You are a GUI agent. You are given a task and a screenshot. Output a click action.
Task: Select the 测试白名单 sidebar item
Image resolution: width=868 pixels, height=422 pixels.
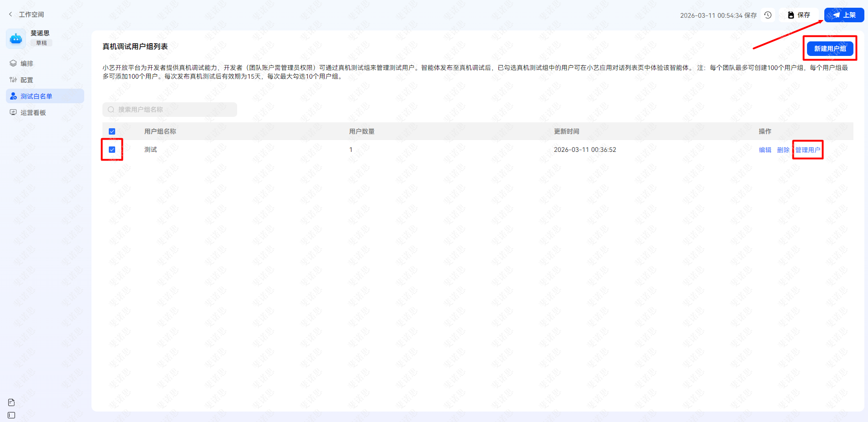coord(45,96)
